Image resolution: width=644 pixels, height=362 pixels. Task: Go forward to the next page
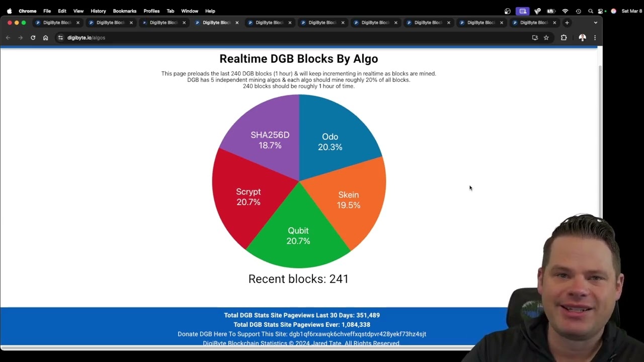click(21, 38)
